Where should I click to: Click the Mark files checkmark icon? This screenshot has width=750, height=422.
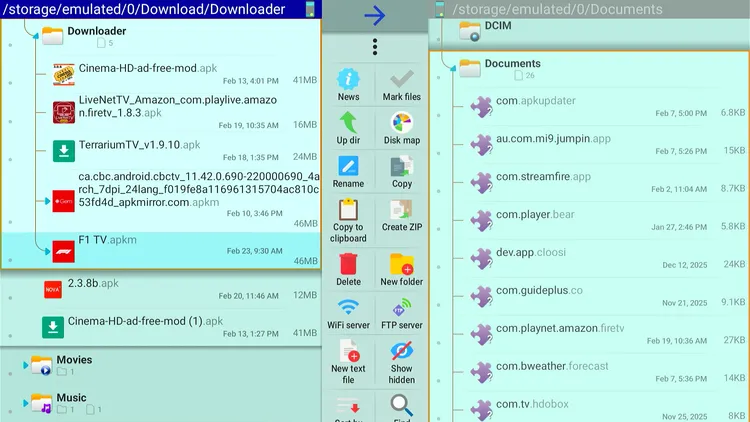pyautogui.click(x=401, y=79)
